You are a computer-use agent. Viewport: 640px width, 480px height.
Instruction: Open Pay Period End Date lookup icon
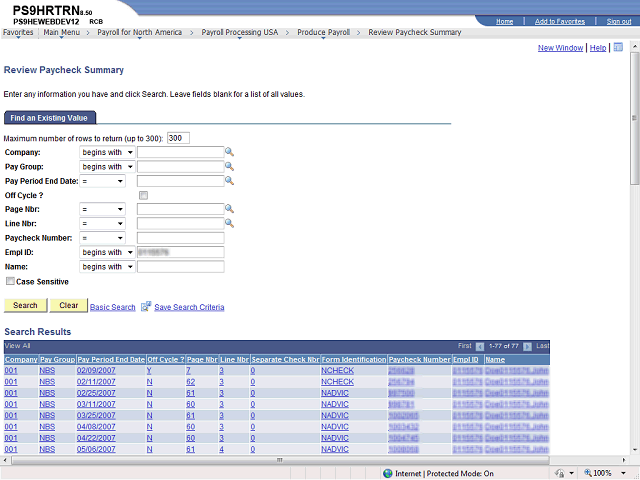pyautogui.click(x=229, y=181)
